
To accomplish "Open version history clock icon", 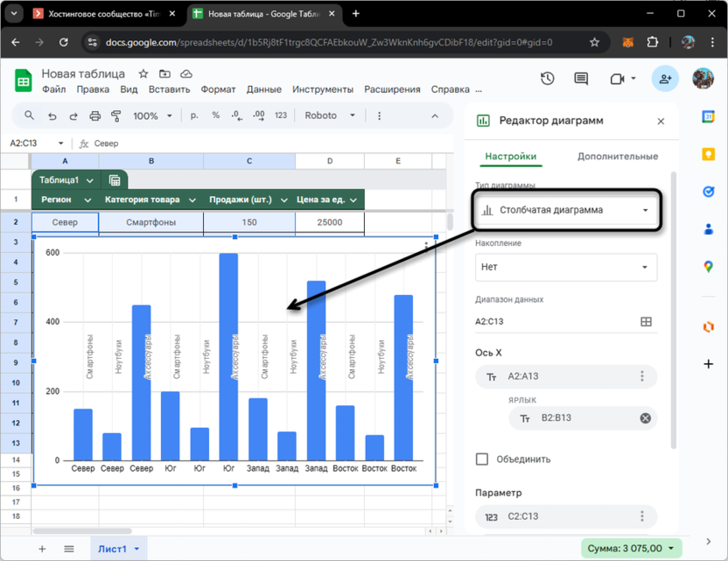I will pyautogui.click(x=548, y=79).
